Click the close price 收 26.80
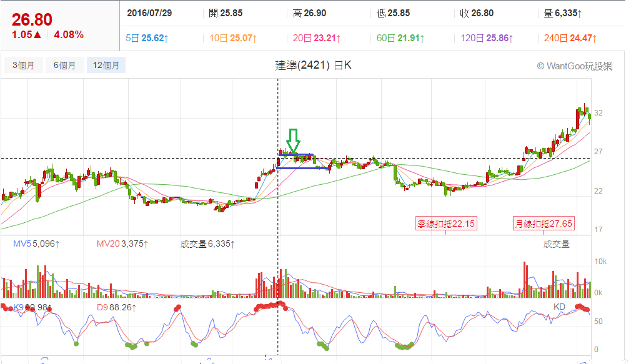 tap(477, 13)
